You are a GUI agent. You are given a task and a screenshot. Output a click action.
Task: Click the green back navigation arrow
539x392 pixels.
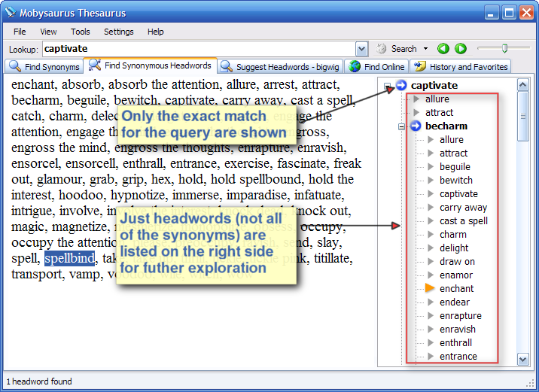pyautogui.click(x=443, y=49)
